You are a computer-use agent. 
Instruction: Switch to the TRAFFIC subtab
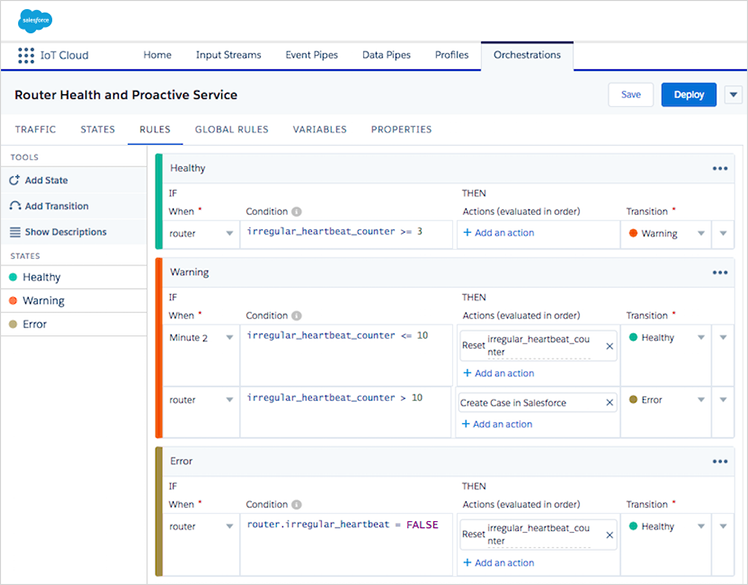coord(35,129)
